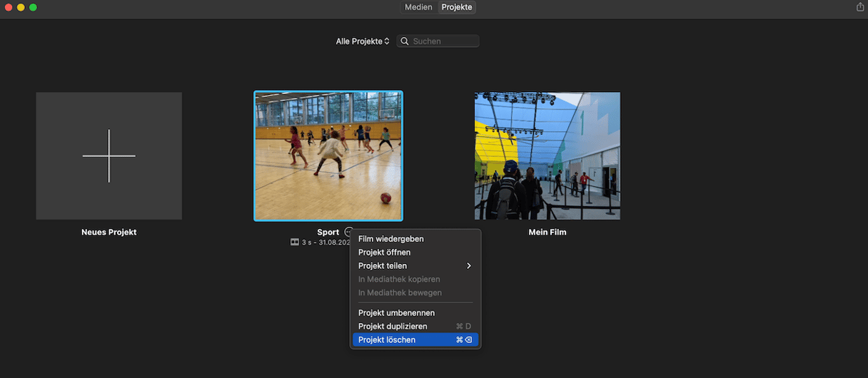Select Projekt duplizieren menu entry
The width and height of the screenshot is (868, 378).
393,327
